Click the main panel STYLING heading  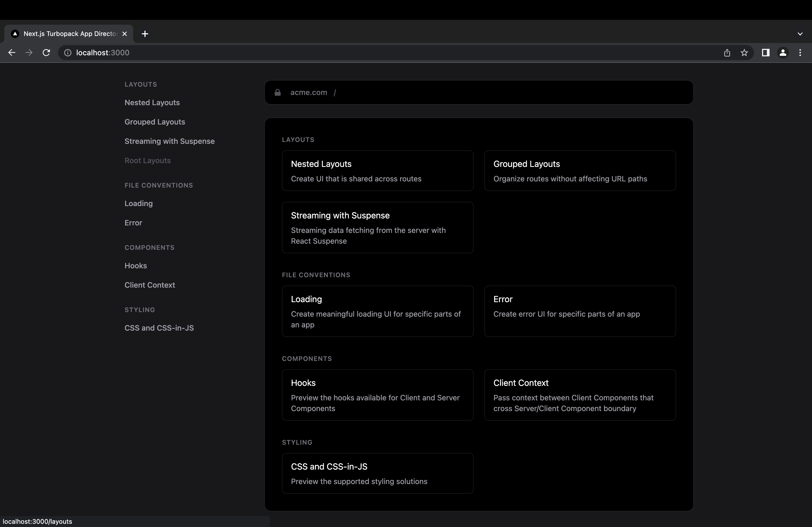297,442
